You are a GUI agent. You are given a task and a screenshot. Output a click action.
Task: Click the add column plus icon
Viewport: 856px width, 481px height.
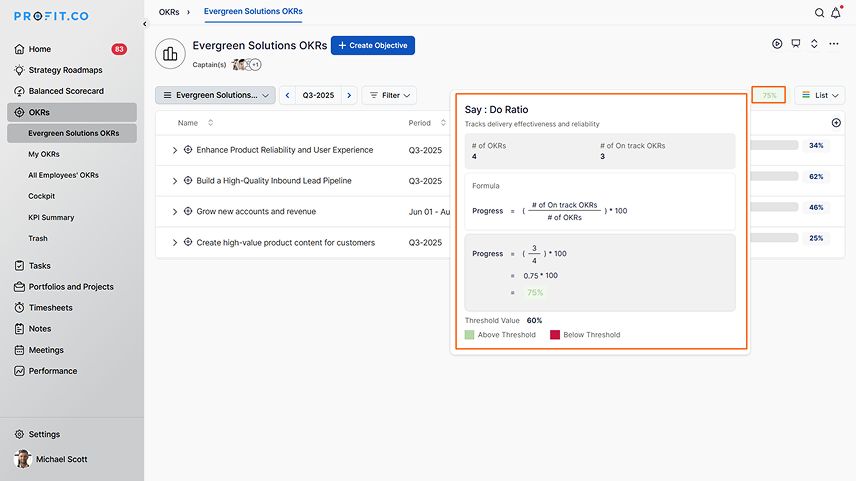[x=836, y=123]
